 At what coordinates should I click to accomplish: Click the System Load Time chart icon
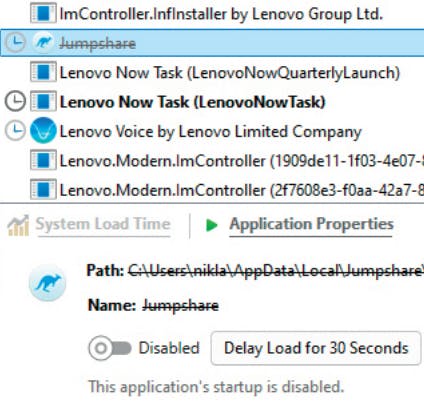tap(18, 225)
